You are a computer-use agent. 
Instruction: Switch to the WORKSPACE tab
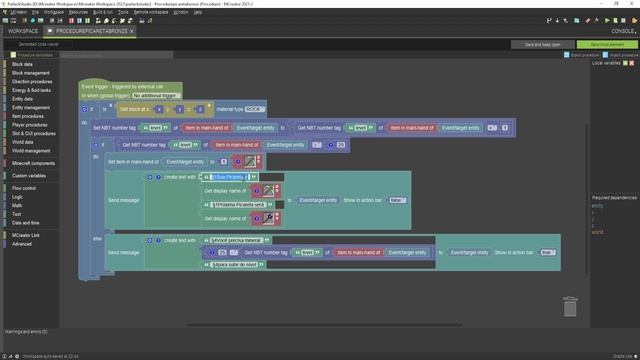[x=23, y=31]
